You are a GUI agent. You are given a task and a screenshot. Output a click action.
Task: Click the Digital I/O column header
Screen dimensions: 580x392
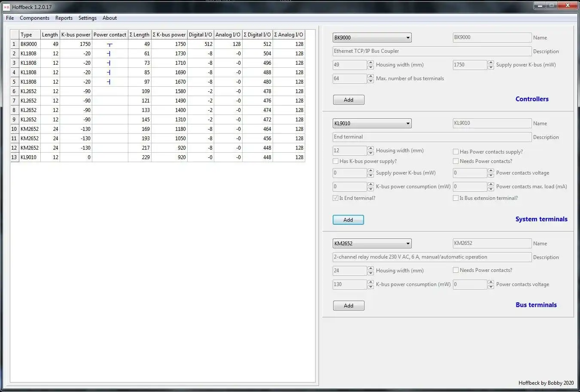tap(200, 35)
